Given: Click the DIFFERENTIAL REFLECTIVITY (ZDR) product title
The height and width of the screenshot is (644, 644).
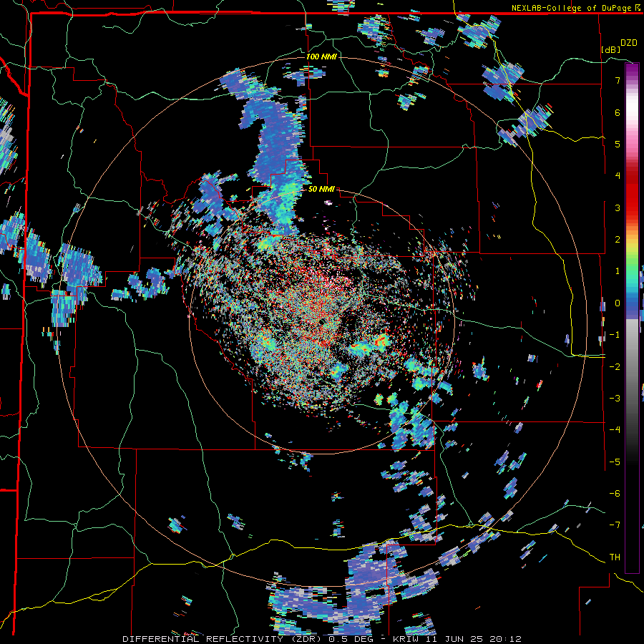Looking at the screenshot, I should (x=223, y=639).
